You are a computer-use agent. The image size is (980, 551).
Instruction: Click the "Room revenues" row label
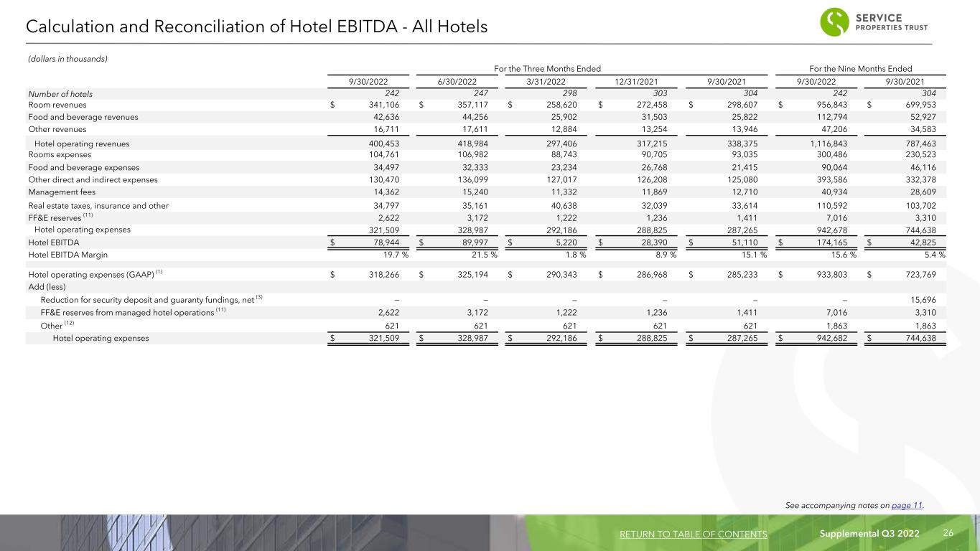pos(56,105)
